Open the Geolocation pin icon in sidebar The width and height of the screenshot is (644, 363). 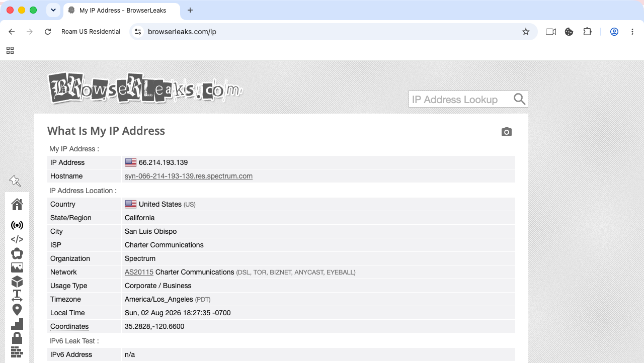click(x=17, y=310)
